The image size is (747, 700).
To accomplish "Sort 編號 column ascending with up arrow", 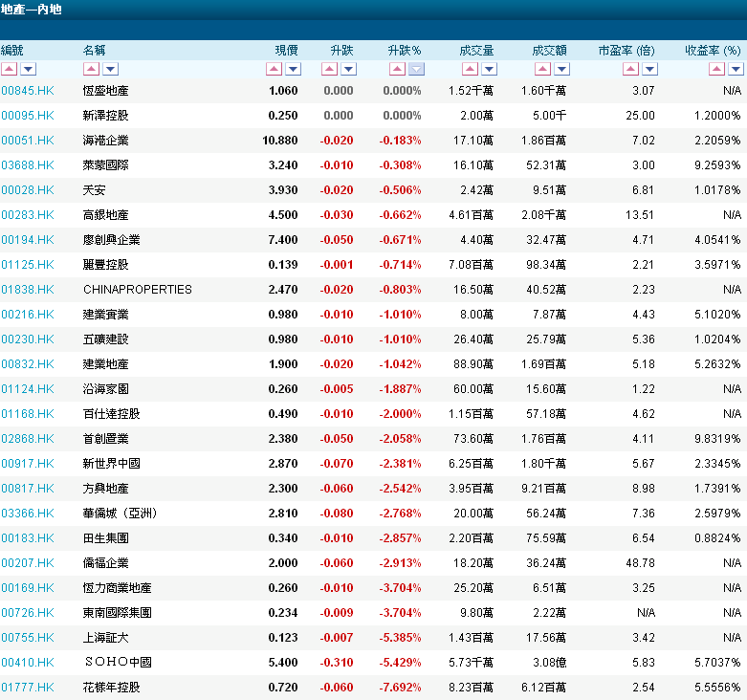I will [9, 69].
